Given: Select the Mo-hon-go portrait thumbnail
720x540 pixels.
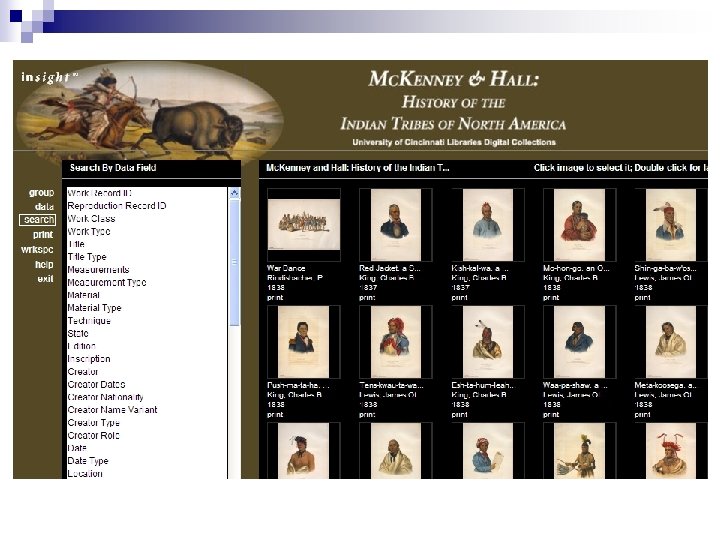Looking at the screenshot, I should click(x=579, y=225).
